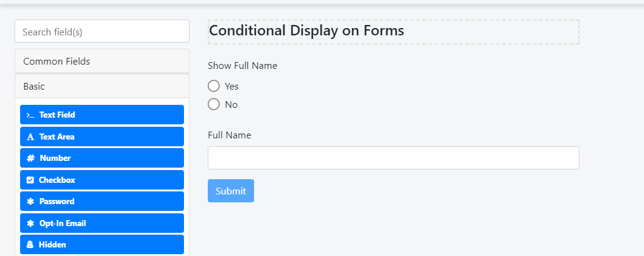644x256 pixels.
Task: Click the Text Area component button
Action: click(102, 137)
